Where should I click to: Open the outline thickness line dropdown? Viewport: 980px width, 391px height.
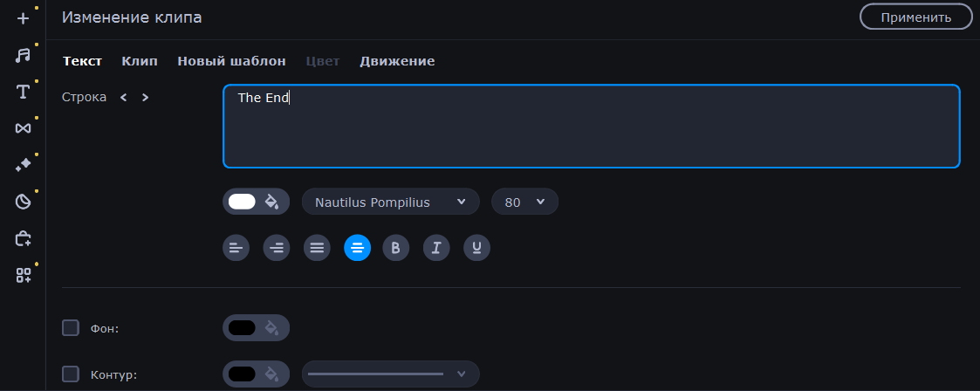[x=390, y=374]
